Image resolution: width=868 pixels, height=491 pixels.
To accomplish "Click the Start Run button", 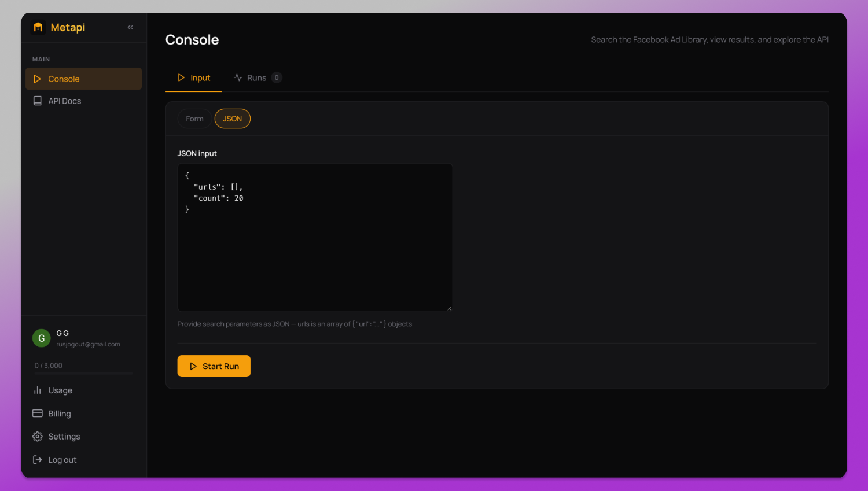I will click(x=214, y=366).
